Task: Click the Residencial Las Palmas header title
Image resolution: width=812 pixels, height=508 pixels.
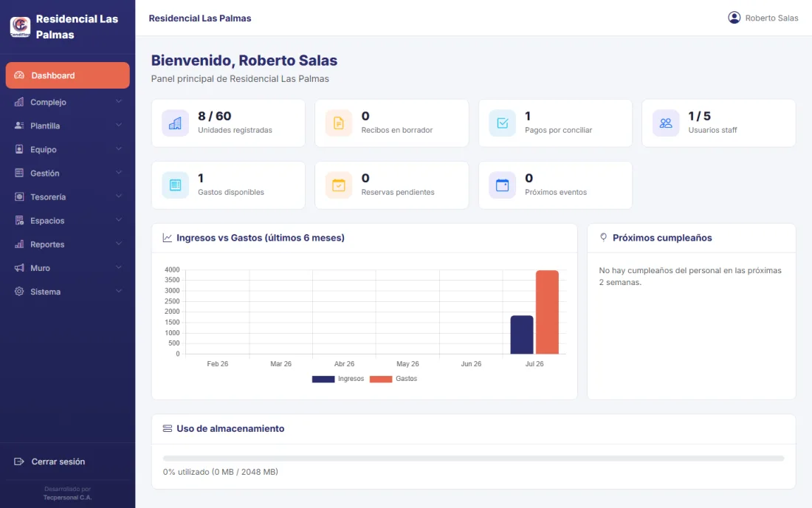Action: click(x=200, y=18)
